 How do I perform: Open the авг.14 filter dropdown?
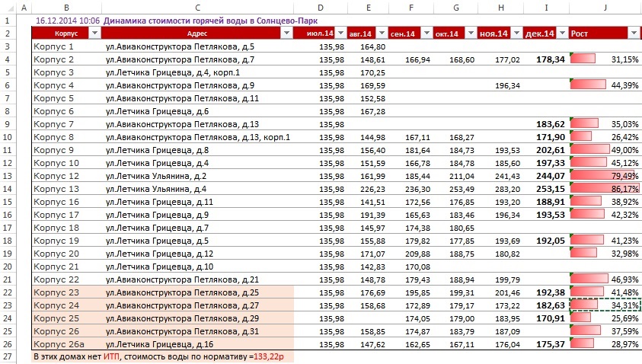tap(382, 34)
